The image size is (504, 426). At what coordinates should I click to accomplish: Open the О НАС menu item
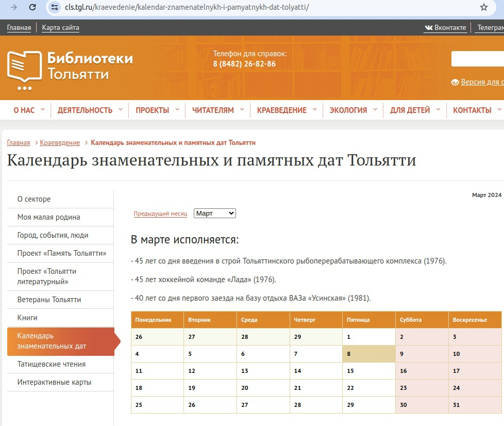pyautogui.click(x=24, y=110)
